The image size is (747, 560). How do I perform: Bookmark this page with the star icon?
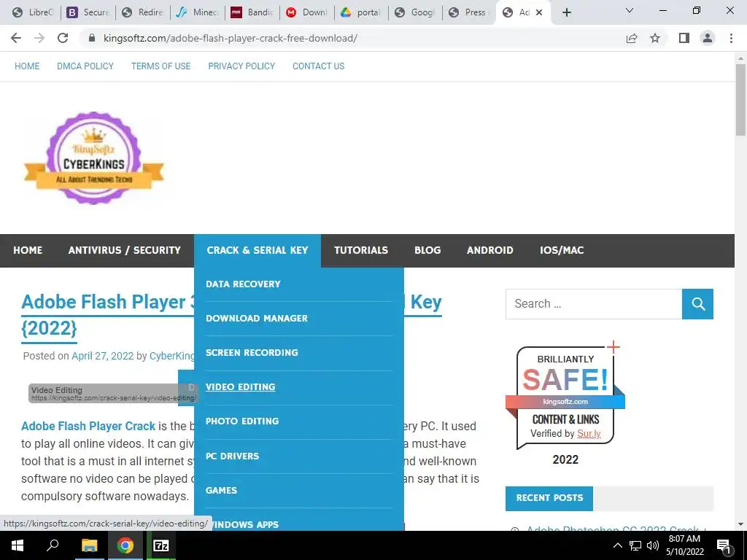pyautogui.click(x=655, y=38)
